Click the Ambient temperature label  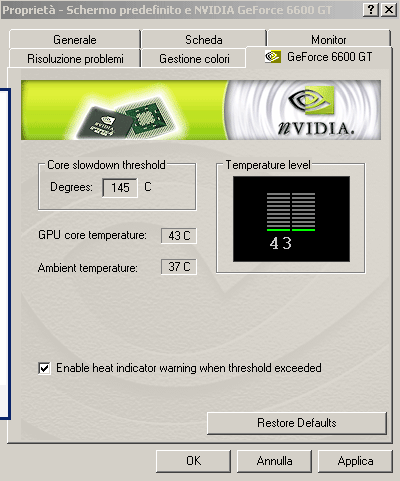click(x=88, y=268)
